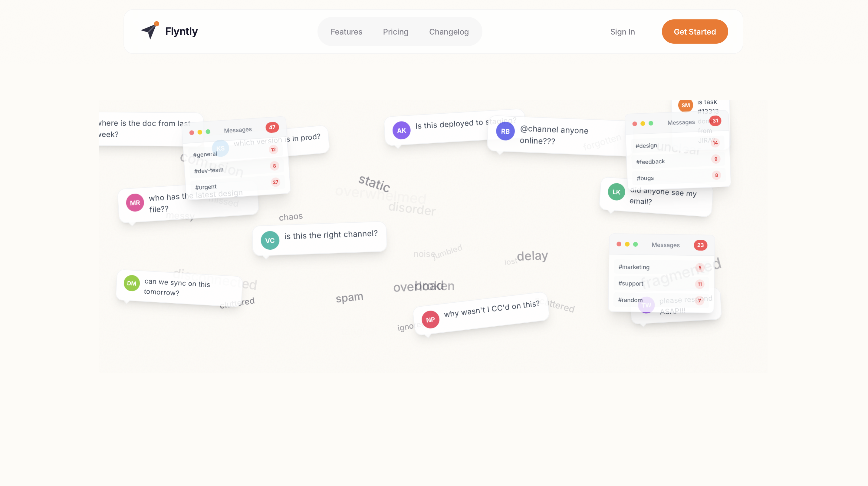Click the DM green avatar

131,283
